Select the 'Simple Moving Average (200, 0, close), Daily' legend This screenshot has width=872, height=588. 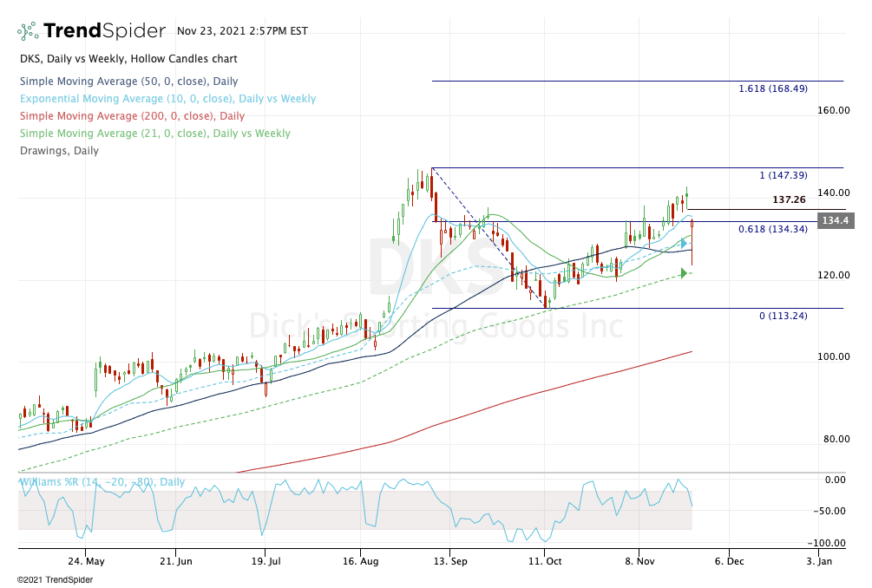[x=133, y=116]
